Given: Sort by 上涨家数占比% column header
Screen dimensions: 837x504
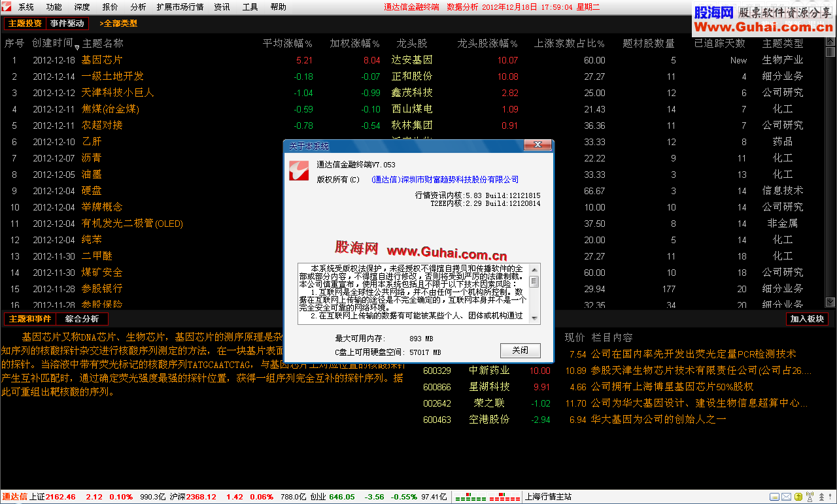Looking at the screenshot, I should [569, 44].
